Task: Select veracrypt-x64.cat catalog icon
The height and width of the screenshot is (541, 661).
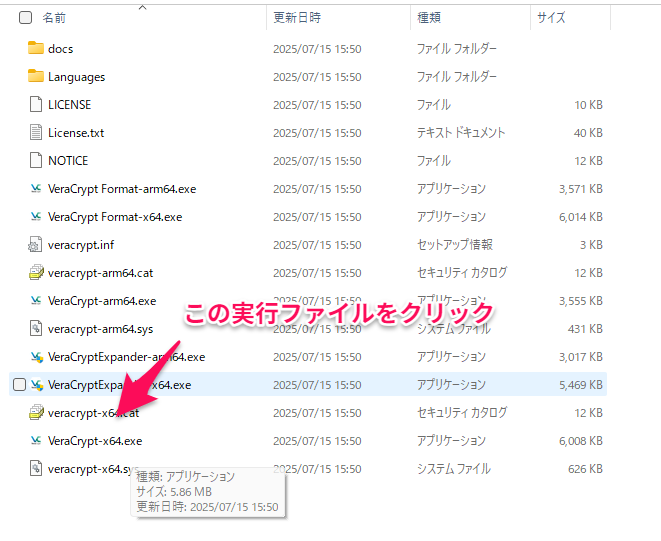Action: click(36, 412)
